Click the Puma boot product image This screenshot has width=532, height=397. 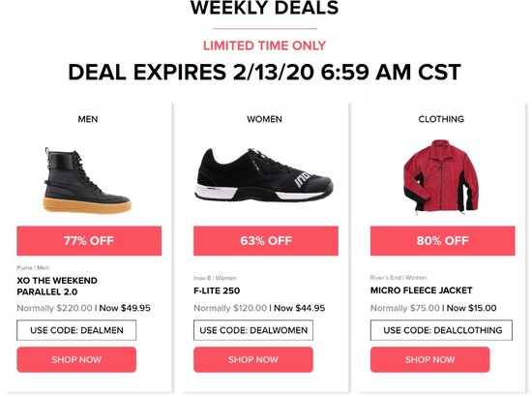[87, 180]
